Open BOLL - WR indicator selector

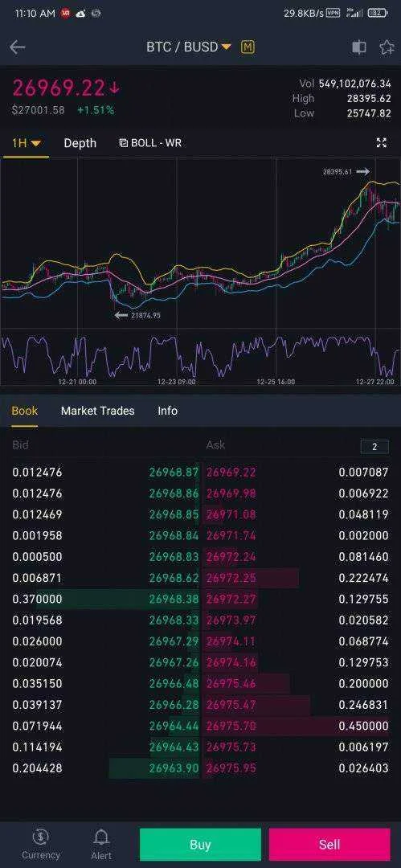(150, 143)
